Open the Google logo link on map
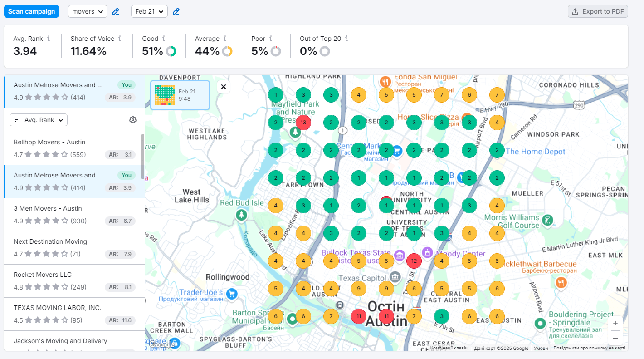This screenshot has height=359, width=644. (x=161, y=344)
